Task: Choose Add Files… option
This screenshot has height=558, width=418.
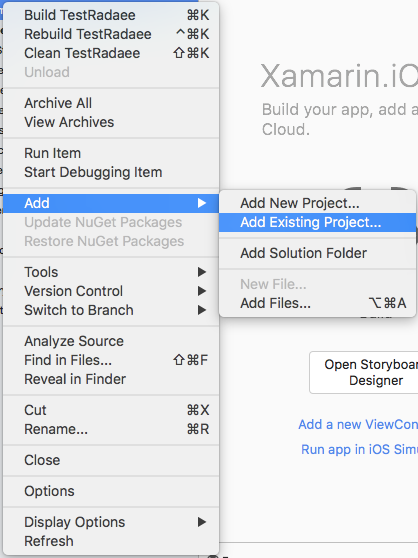Action: click(x=317, y=304)
